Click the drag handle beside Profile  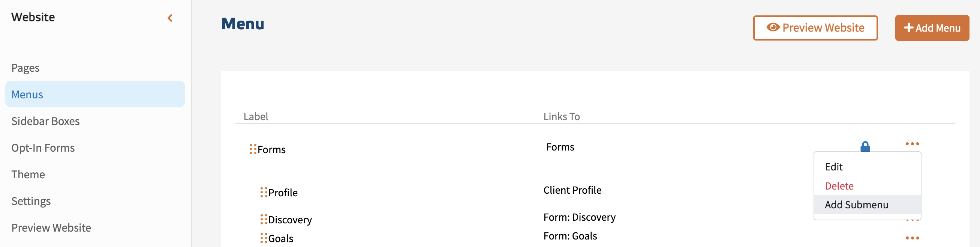click(x=264, y=192)
